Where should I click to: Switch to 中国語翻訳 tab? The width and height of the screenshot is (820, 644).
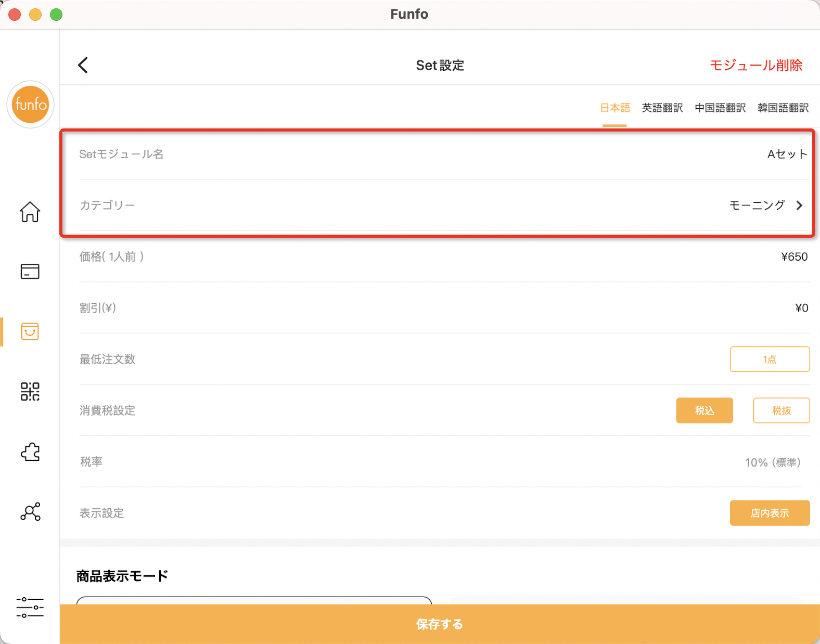720,108
